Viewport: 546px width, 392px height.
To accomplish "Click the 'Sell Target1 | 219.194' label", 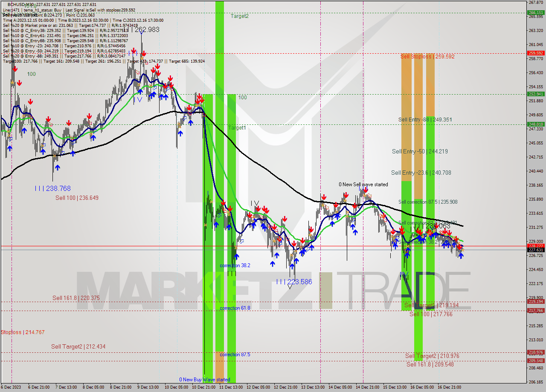I will tap(431, 306).
